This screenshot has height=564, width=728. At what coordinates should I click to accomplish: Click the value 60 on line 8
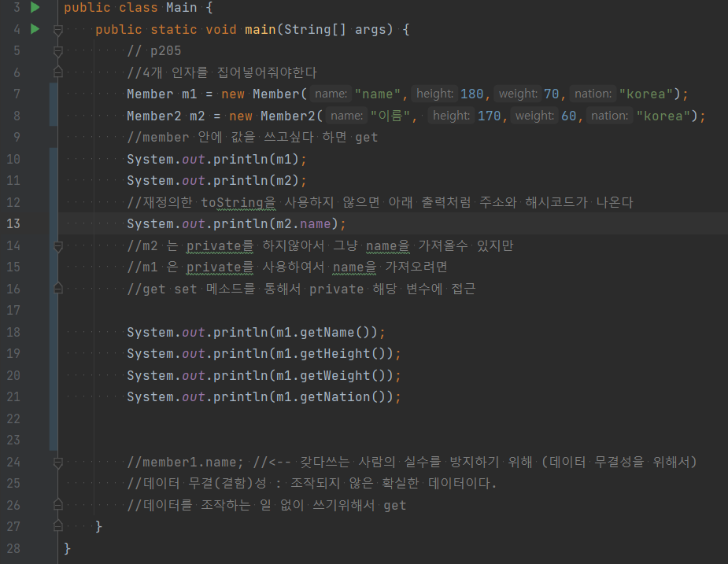click(569, 116)
